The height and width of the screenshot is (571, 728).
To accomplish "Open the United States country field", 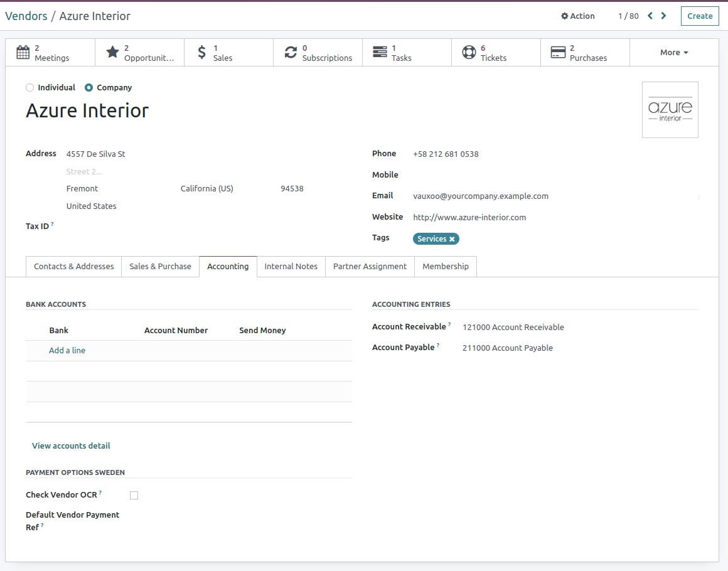I will pos(91,206).
